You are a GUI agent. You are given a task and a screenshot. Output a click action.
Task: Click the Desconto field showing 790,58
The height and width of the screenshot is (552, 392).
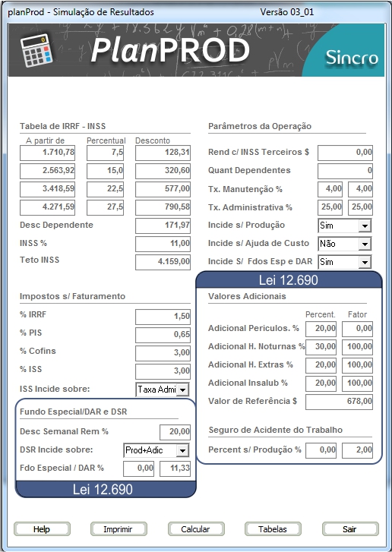pyautogui.click(x=163, y=207)
